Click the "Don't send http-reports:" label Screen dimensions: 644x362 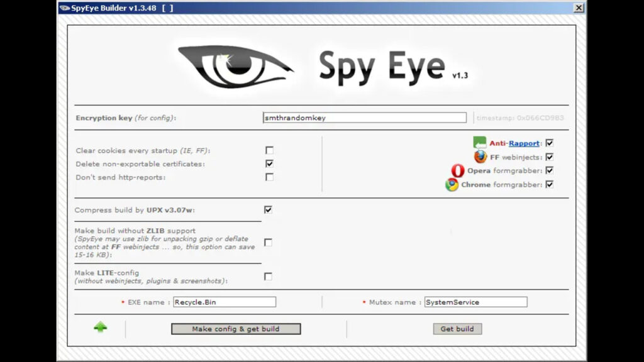pos(120,177)
